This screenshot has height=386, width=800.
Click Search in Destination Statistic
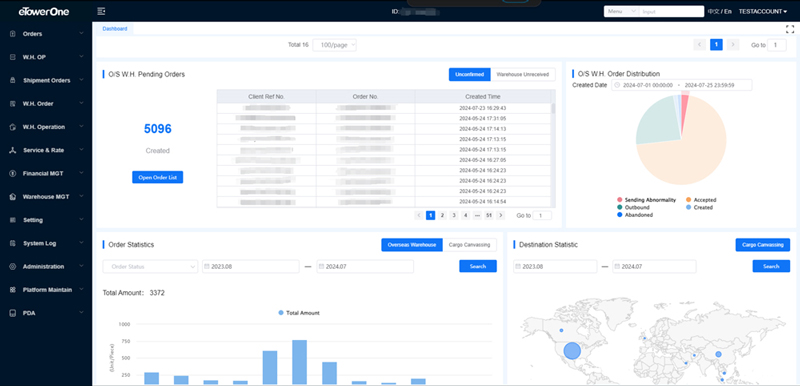771,266
